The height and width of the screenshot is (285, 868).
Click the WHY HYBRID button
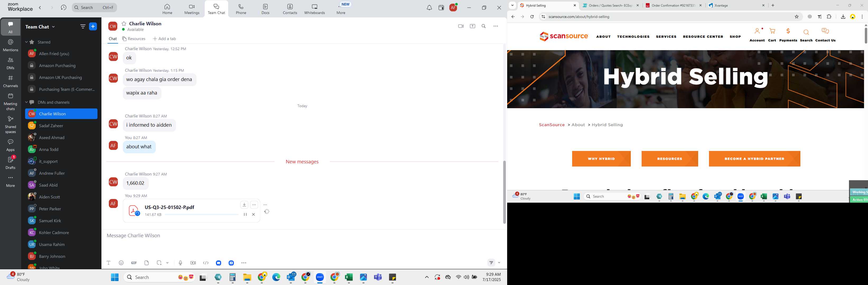click(601, 159)
